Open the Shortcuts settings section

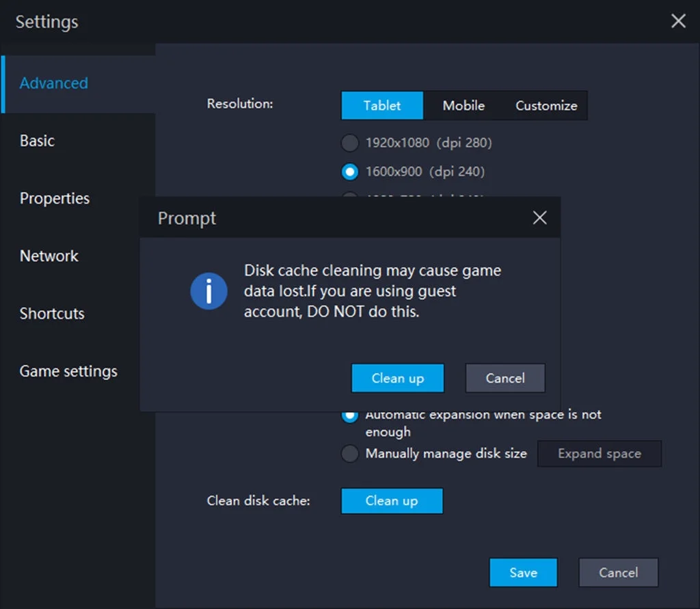70,314
